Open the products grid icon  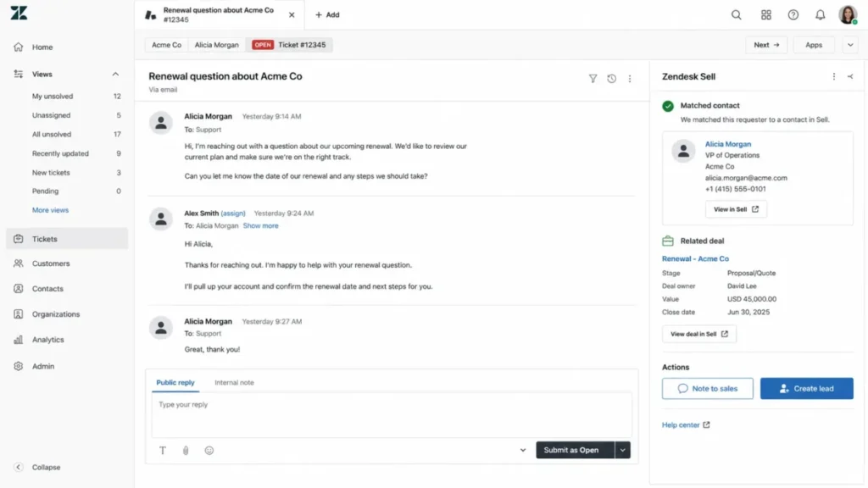(x=766, y=15)
